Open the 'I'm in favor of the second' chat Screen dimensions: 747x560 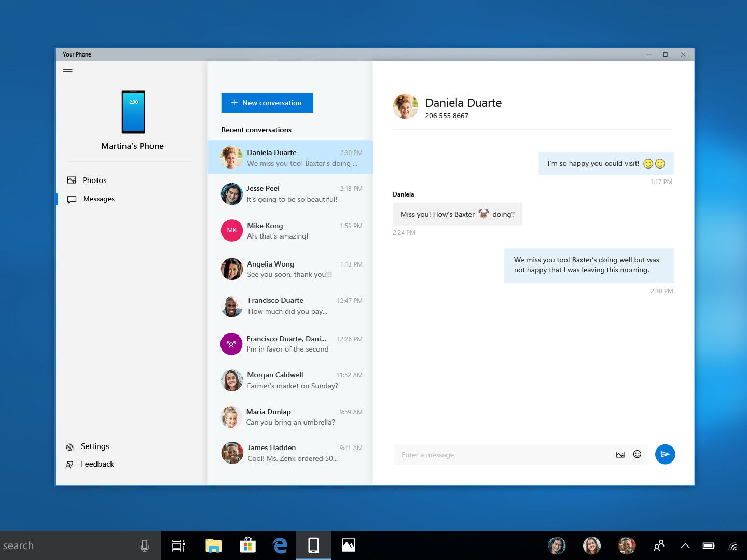tap(290, 344)
